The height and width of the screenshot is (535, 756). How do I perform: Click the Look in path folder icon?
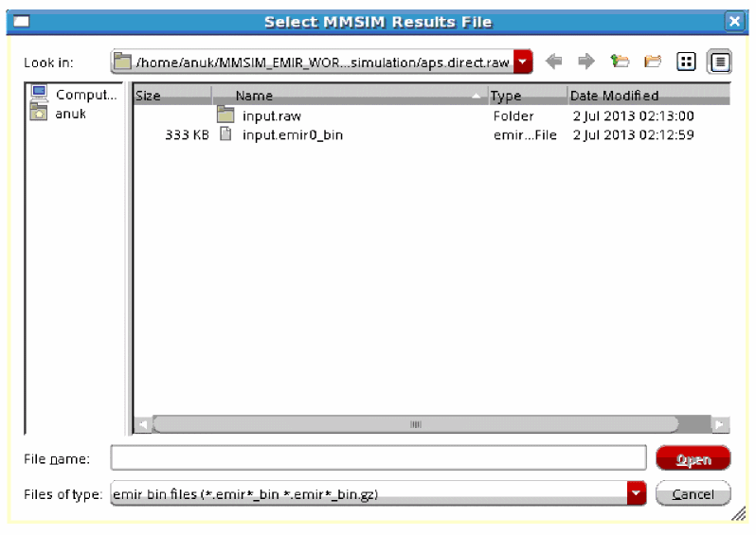122,62
